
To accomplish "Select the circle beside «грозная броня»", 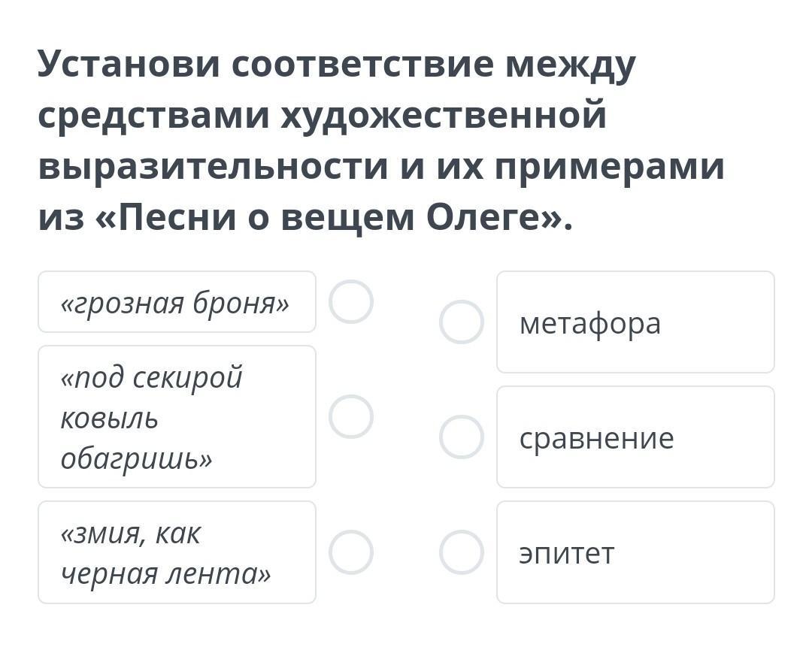I will pos(351,302).
